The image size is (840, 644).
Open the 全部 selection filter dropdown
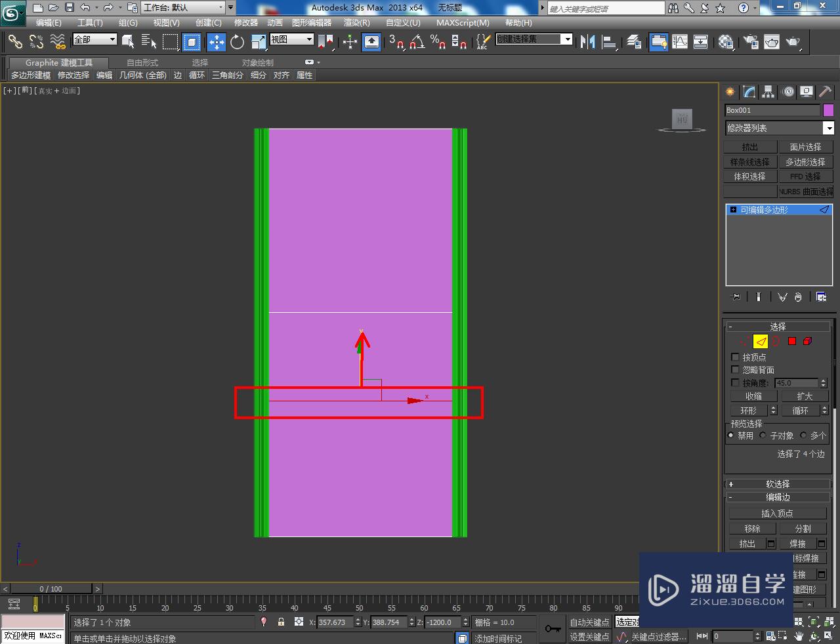coord(94,39)
